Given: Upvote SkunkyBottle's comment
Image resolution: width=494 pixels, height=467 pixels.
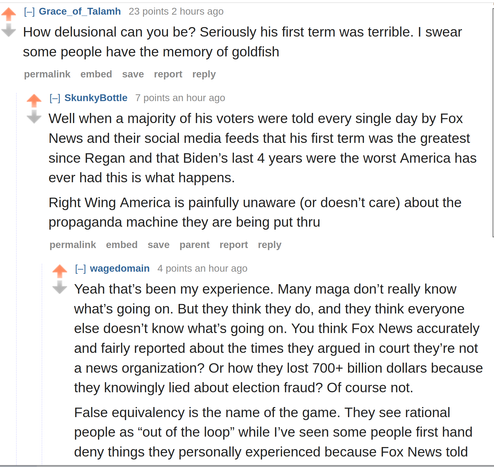Looking at the screenshot, I should click(34, 101).
